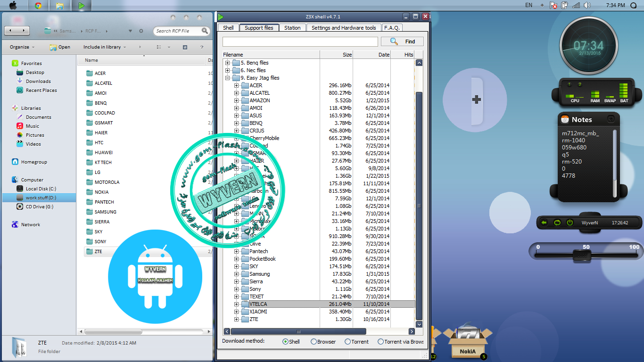644x362 pixels.
Task: Click the Z3X shell green play title icon
Action: (221, 16)
